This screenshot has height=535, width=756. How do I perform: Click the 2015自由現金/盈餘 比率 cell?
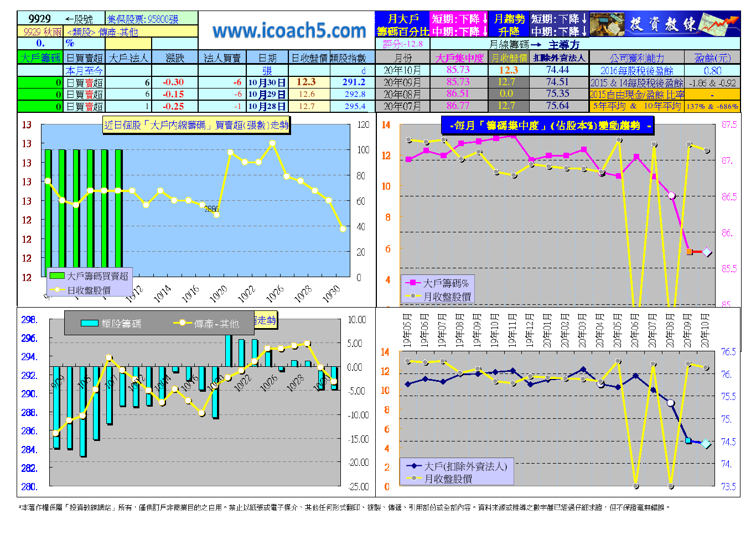[x=637, y=94]
